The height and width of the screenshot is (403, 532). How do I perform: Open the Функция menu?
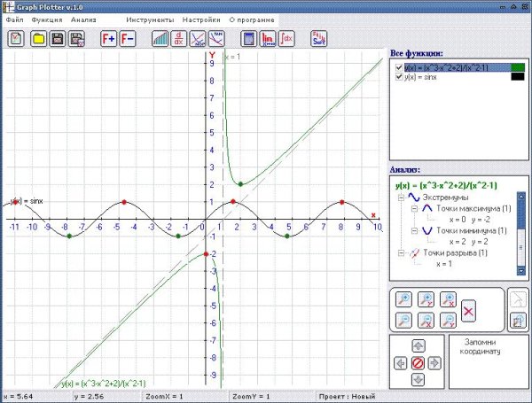pyautogui.click(x=47, y=20)
